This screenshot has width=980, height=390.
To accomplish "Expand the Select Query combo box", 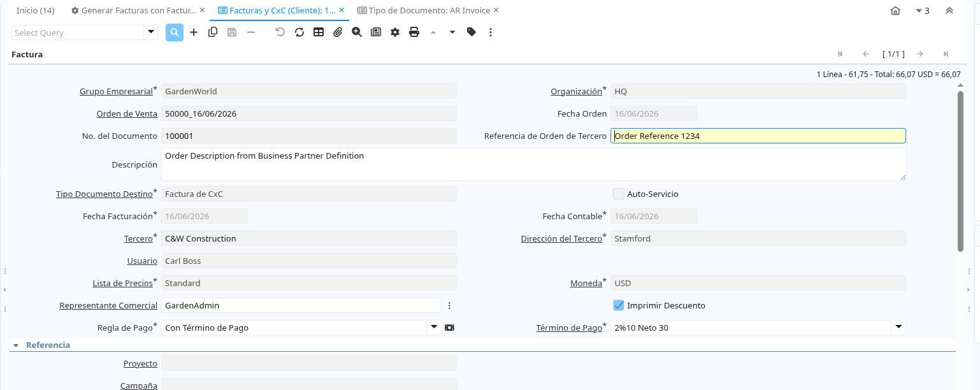I will 151,32.
